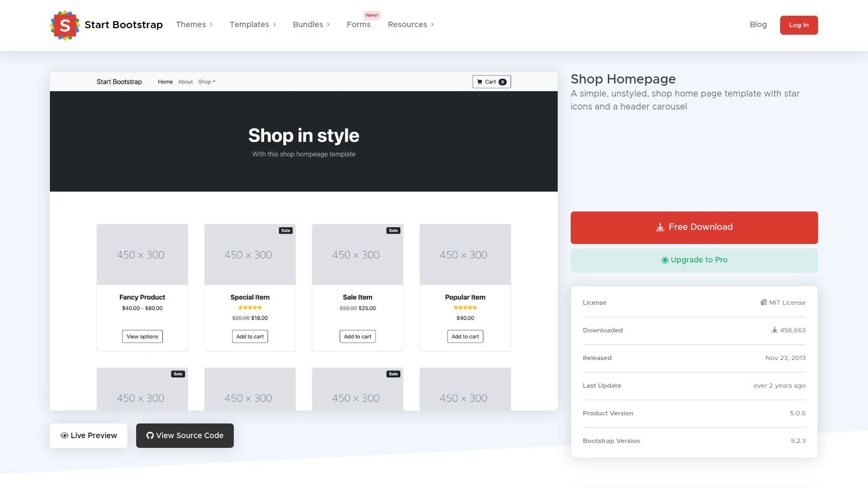The height and width of the screenshot is (488, 868).
Task: Click the Start Bootstrap logo icon
Action: pyautogui.click(x=64, y=25)
